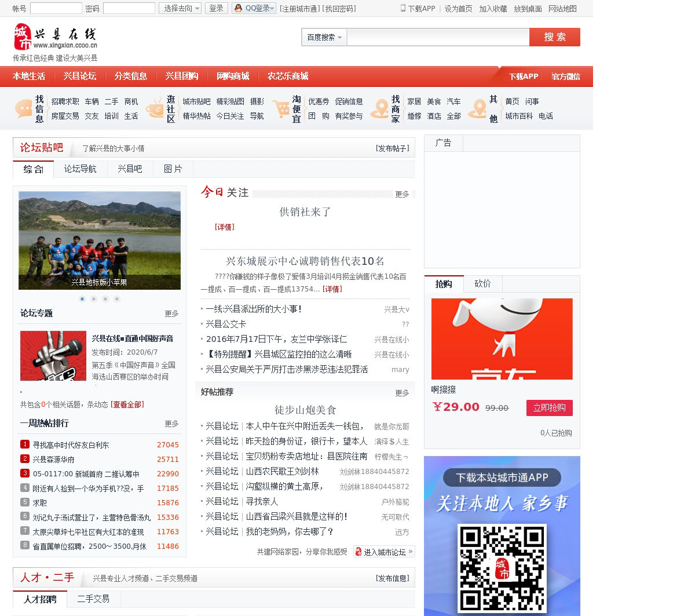
Task: Click 网站地图 in the top bar
Action: coord(562,9)
